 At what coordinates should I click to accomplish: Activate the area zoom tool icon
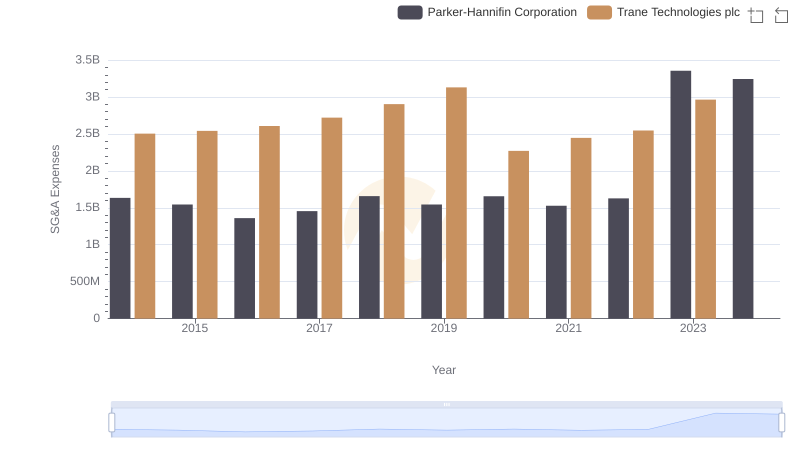756,15
